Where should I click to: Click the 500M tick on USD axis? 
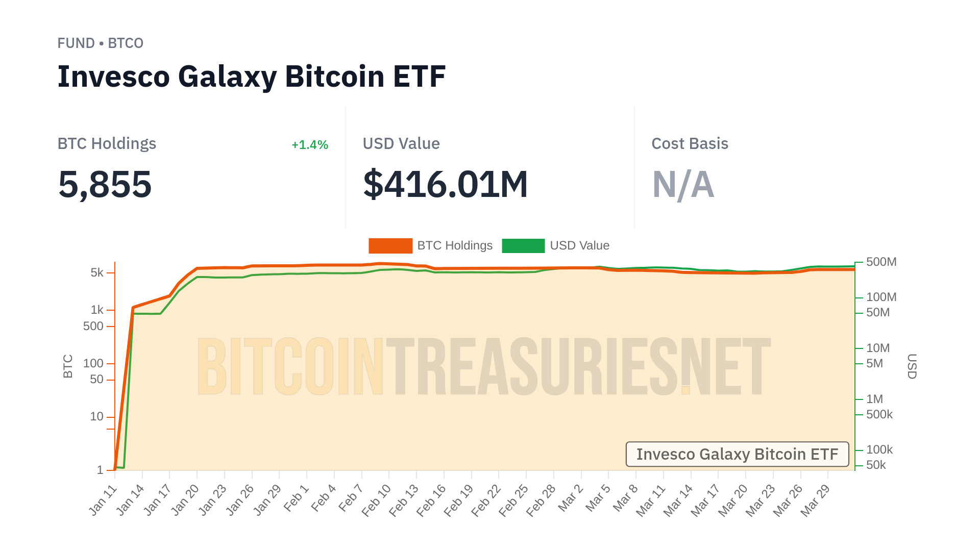coord(881,262)
